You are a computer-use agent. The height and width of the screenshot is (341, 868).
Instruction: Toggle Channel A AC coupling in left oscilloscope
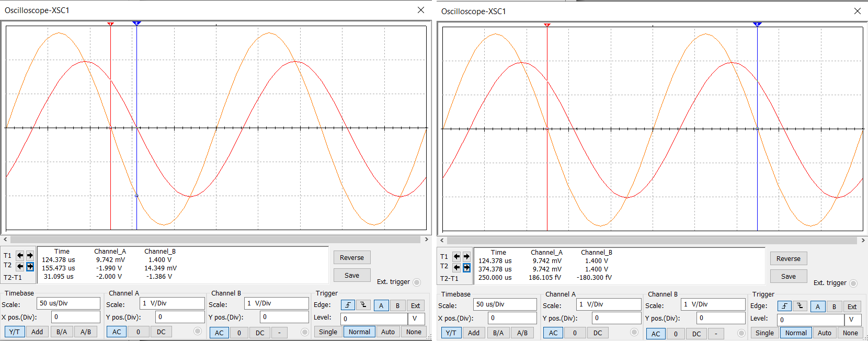117,332
